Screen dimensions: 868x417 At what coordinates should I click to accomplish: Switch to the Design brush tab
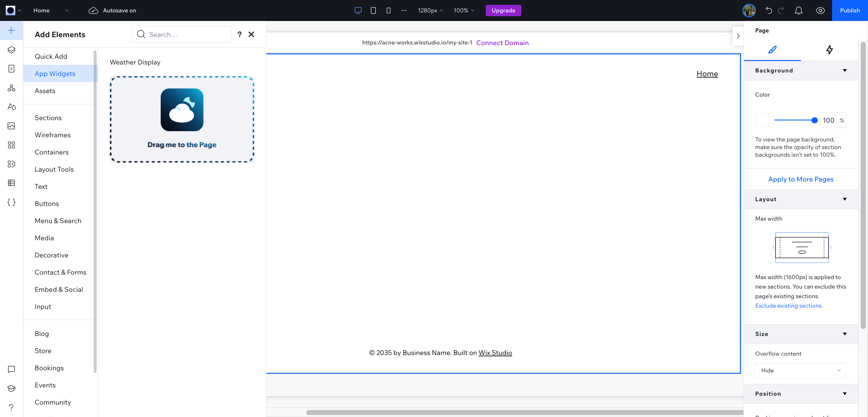[772, 50]
